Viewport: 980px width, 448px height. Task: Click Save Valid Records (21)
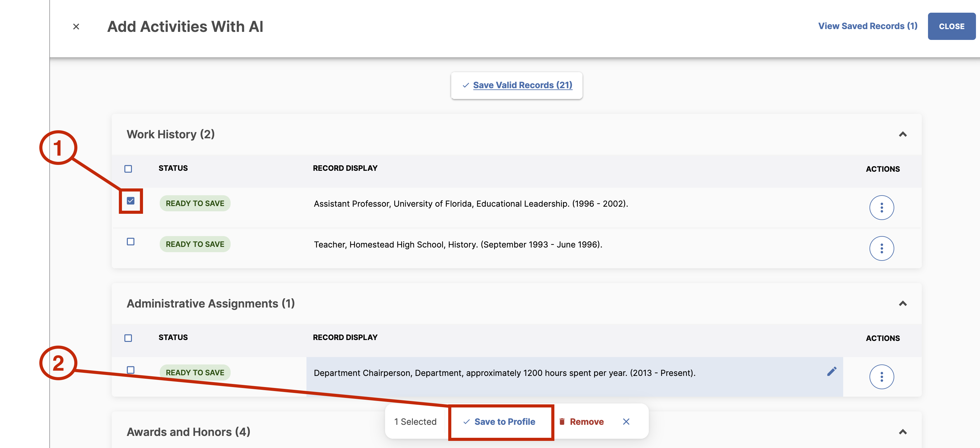[517, 85]
